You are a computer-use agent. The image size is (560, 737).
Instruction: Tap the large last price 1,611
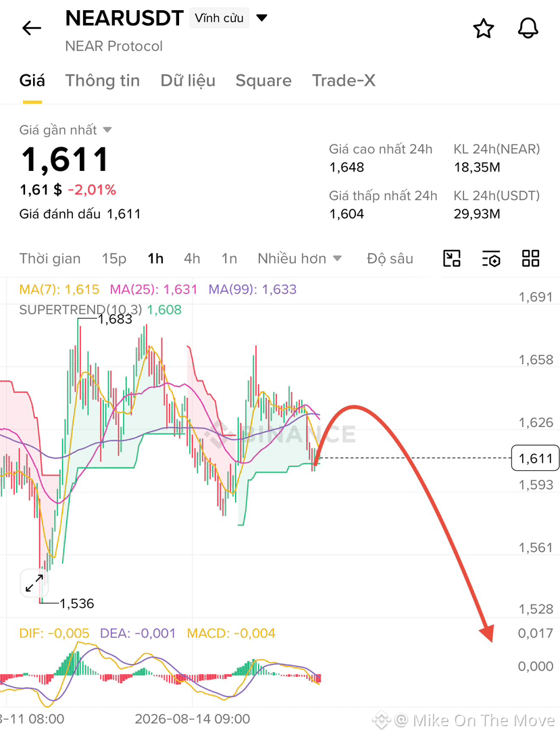(x=65, y=159)
